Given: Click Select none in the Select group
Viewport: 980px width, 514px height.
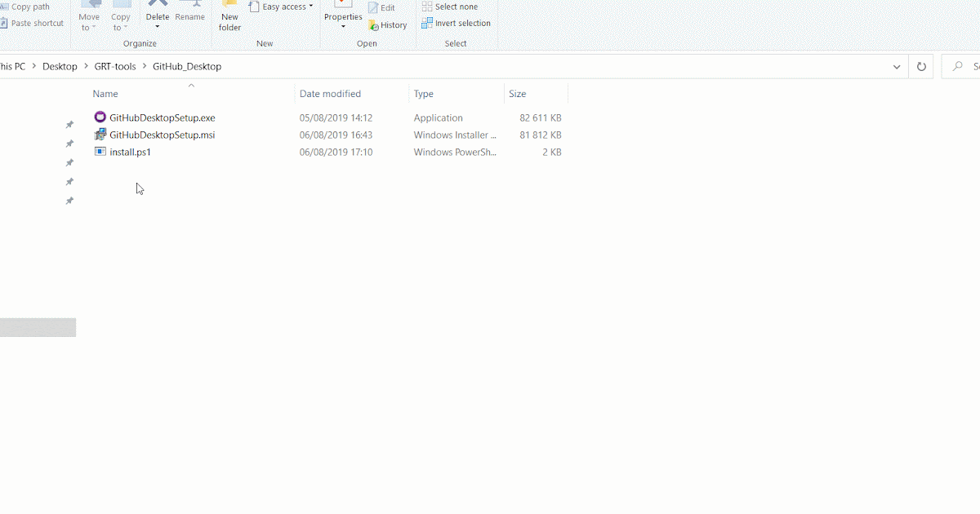Looking at the screenshot, I should click(x=450, y=6).
